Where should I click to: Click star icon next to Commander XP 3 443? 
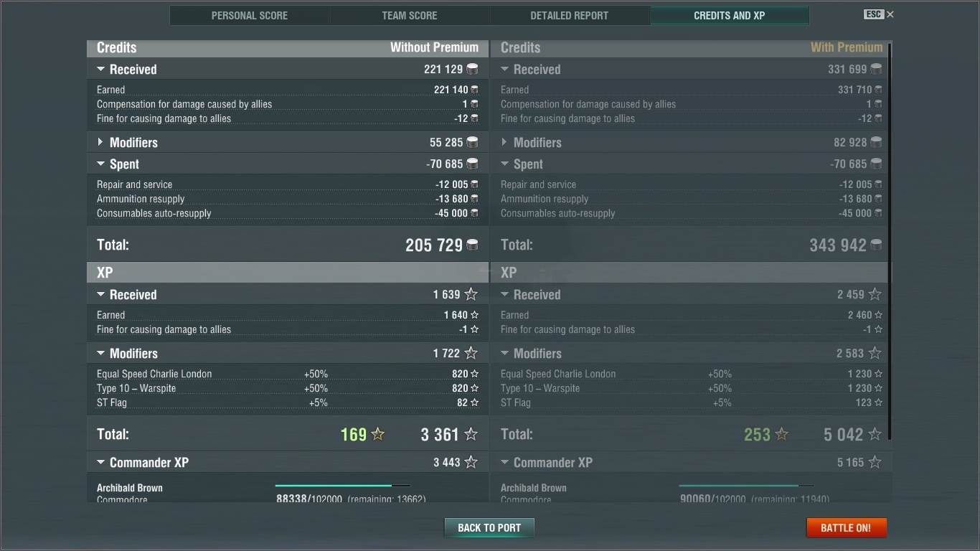tap(471, 463)
